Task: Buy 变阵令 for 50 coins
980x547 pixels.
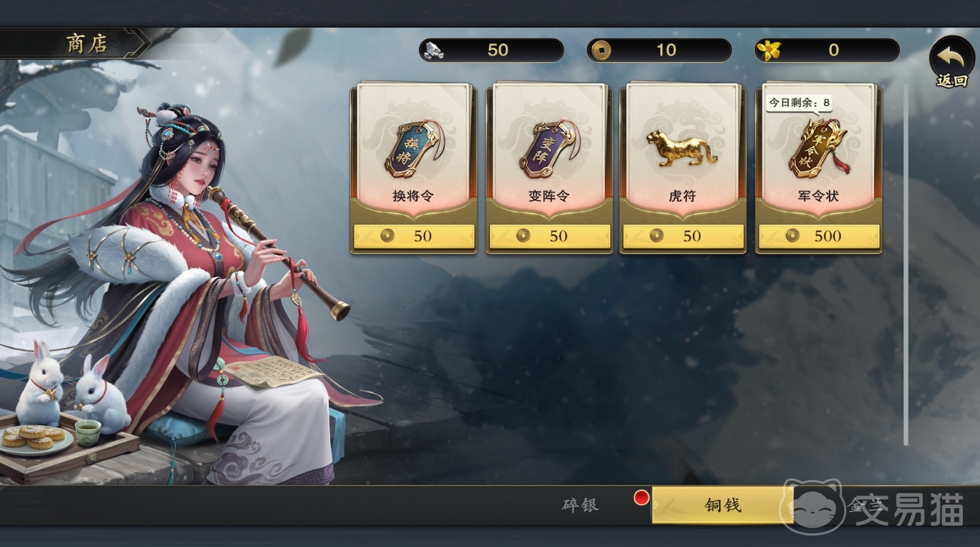Action: [549, 236]
